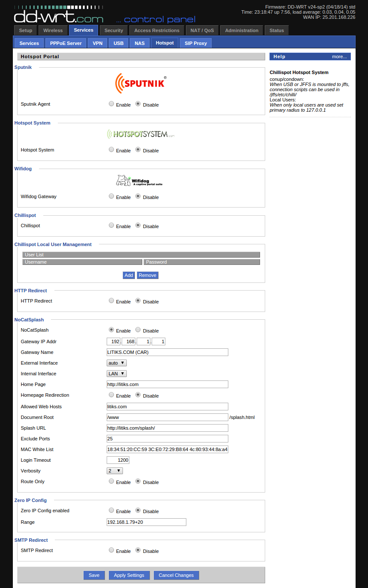This screenshot has height=588, width=368.
Task: Open the Wireless main tab
Action: click(x=53, y=30)
